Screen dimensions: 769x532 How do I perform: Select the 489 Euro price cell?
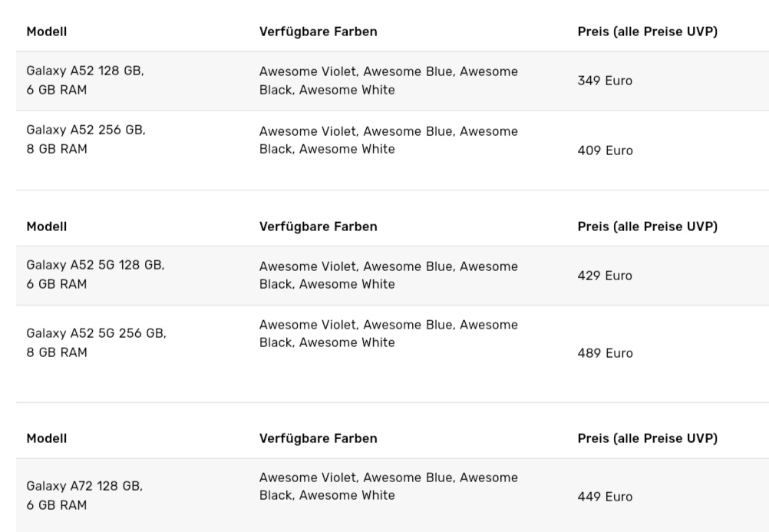coord(605,353)
